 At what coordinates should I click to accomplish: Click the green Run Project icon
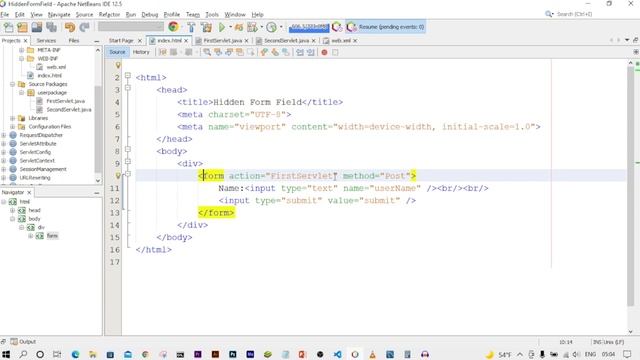coord(222,27)
